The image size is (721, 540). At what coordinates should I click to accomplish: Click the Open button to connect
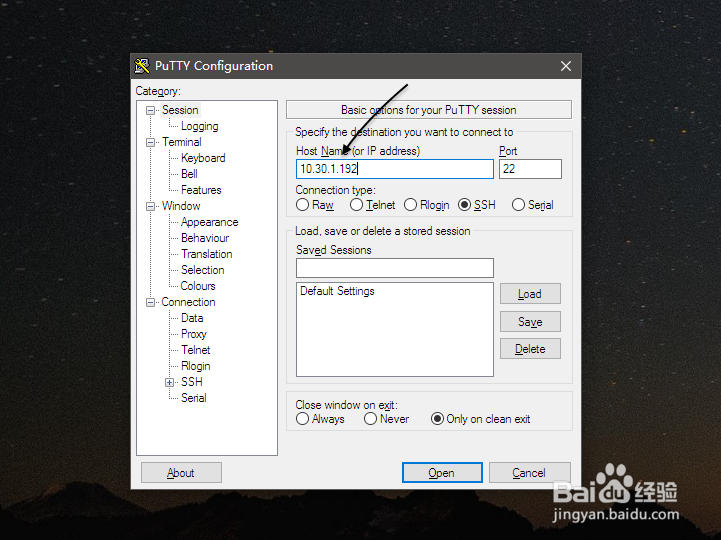click(442, 472)
